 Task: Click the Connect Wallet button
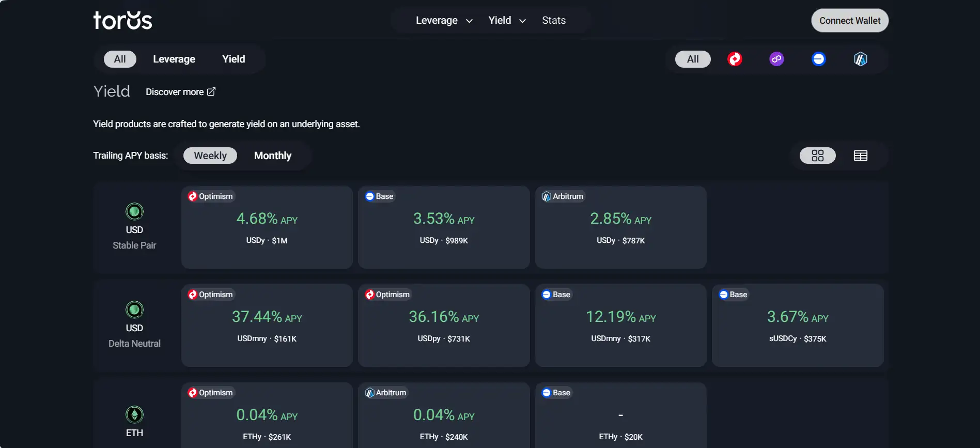850,21
